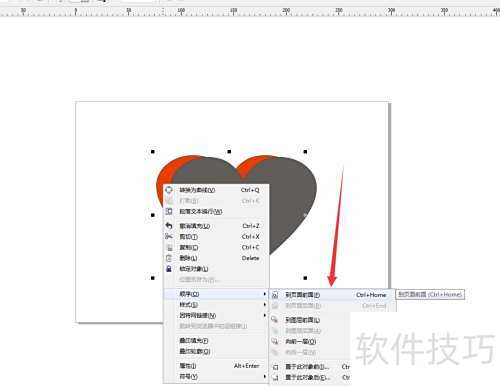Viewport: 500px width, 386px height.
Task: Open Properties entry with Alt+Enter shortcut
Action: click(x=216, y=366)
